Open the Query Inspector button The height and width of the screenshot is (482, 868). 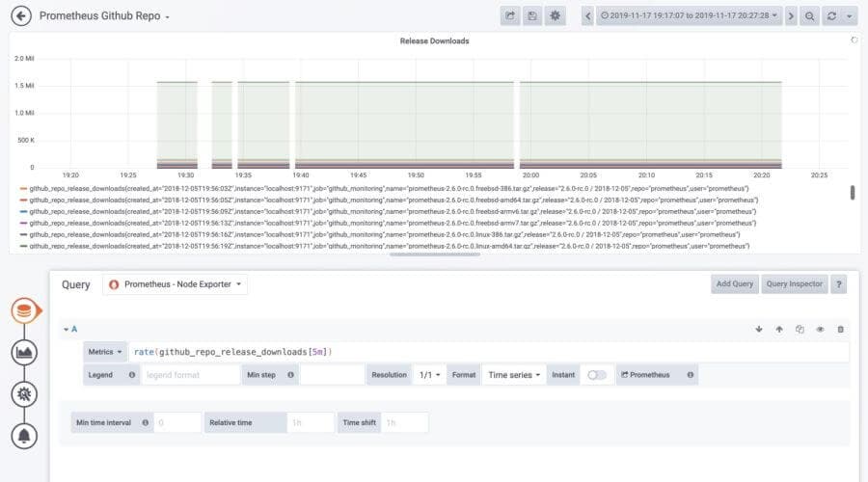(795, 283)
